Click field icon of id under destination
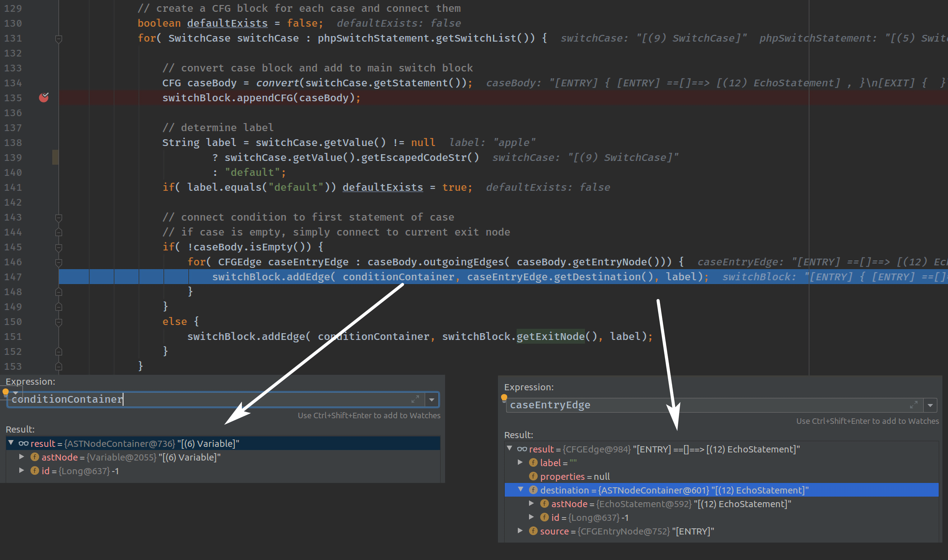This screenshot has height=560, width=948. pos(544,517)
